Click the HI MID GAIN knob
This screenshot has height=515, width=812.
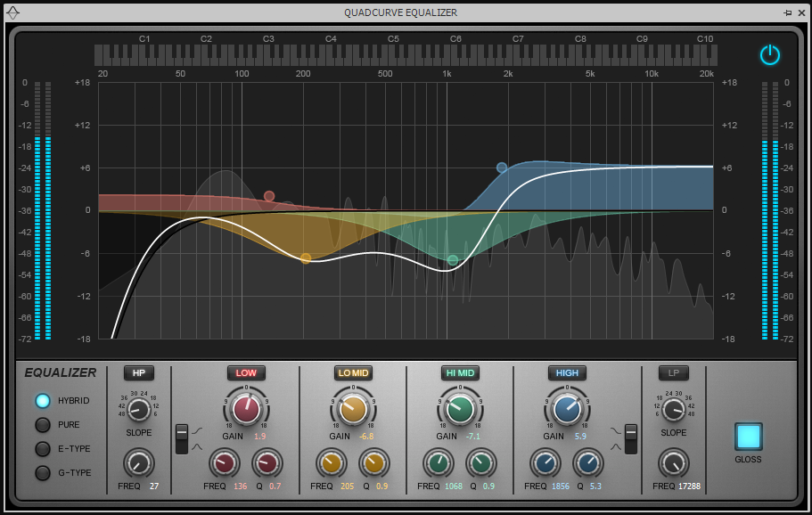coord(460,409)
